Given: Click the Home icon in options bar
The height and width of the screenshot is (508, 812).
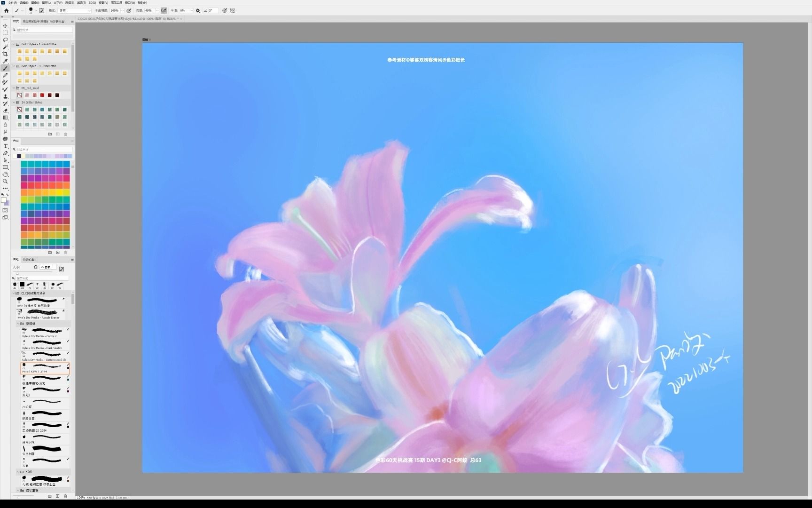Looking at the screenshot, I should point(7,10).
